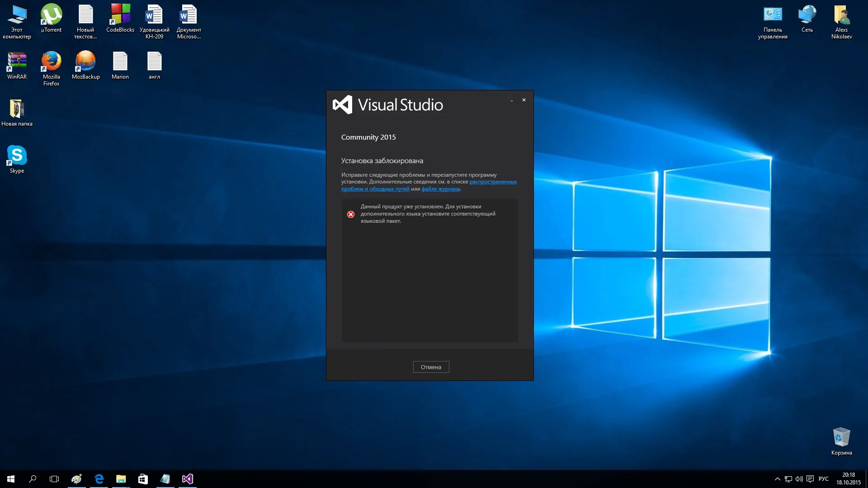Image resolution: width=868 pixels, height=488 pixels.
Task: Launch Microsoft Edge from the taskbar
Action: [99, 479]
